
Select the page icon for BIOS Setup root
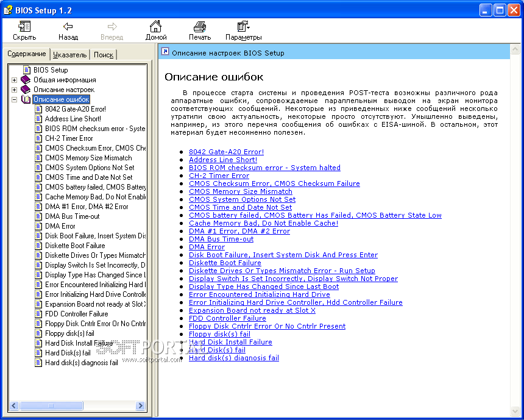[27, 70]
